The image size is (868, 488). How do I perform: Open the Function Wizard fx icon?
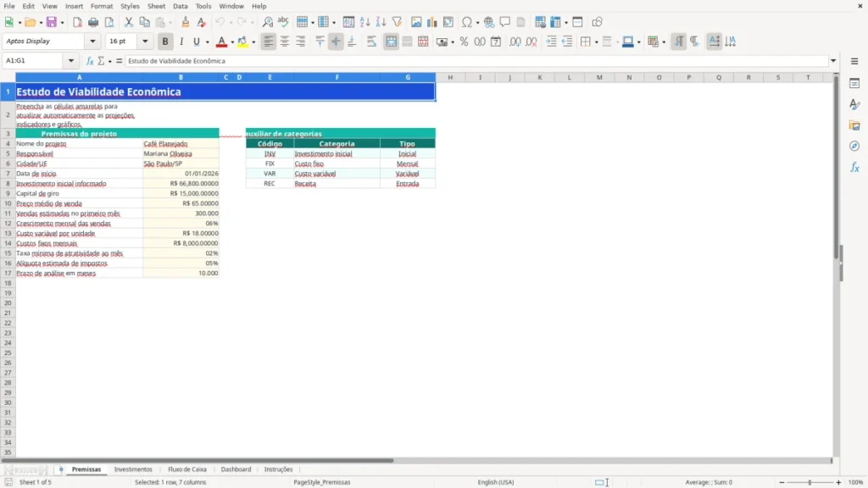pyautogui.click(x=90, y=61)
